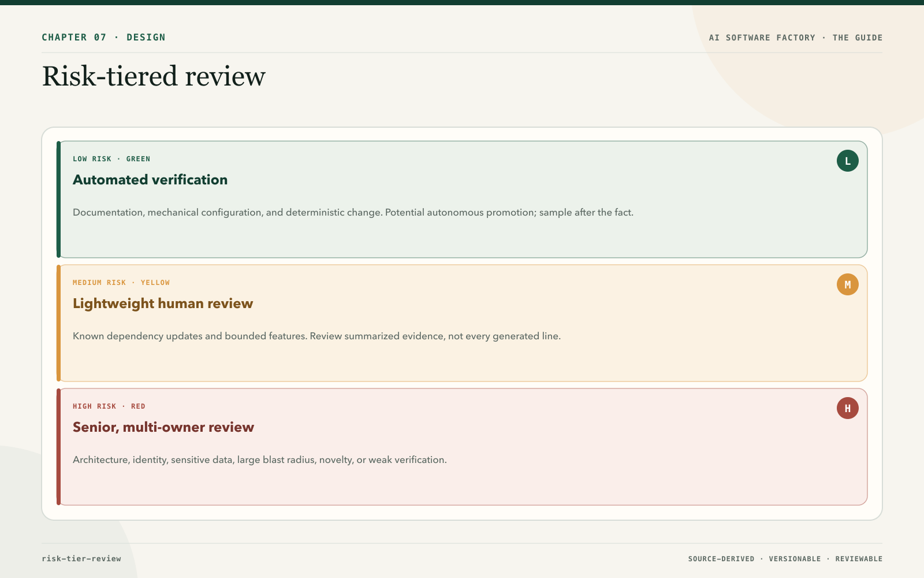
Task: Click the green L badge circle
Action: click(847, 161)
